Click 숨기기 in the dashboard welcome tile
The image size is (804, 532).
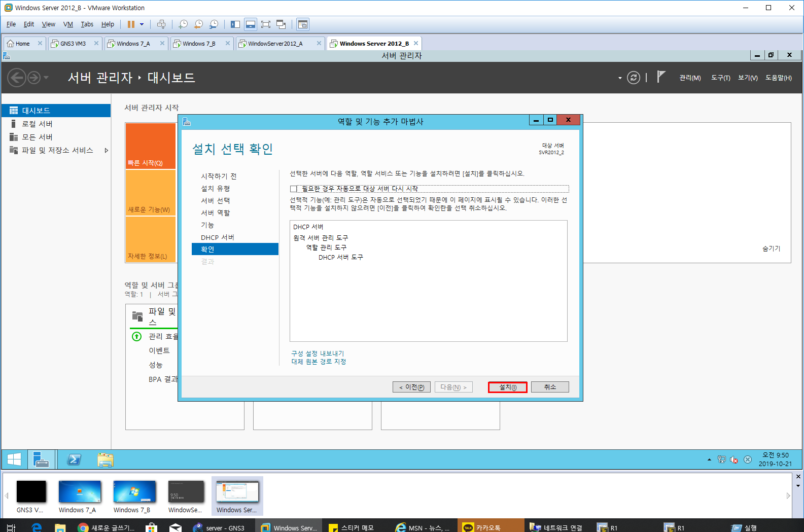[771, 249]
